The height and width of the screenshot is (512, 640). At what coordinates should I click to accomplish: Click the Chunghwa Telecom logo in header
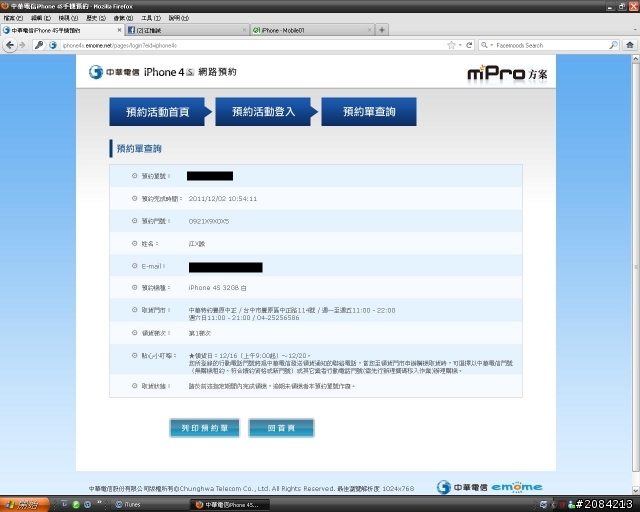coord(114,72)
